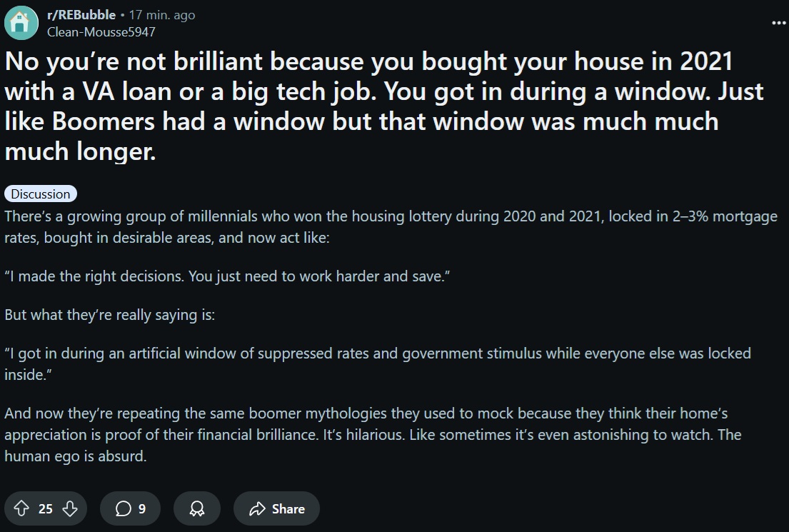Click the 17 min. ago timestamp

pos(162,15)
